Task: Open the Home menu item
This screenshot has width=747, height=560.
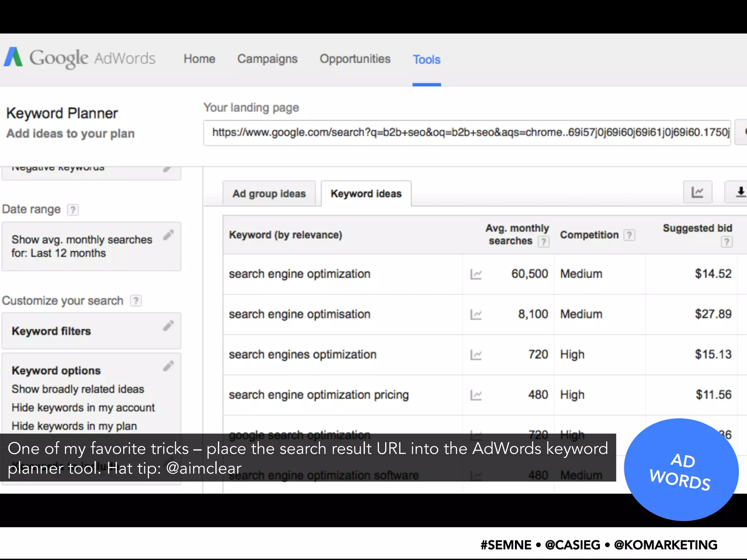Action: pyautogui.click(x=199, y=59)
